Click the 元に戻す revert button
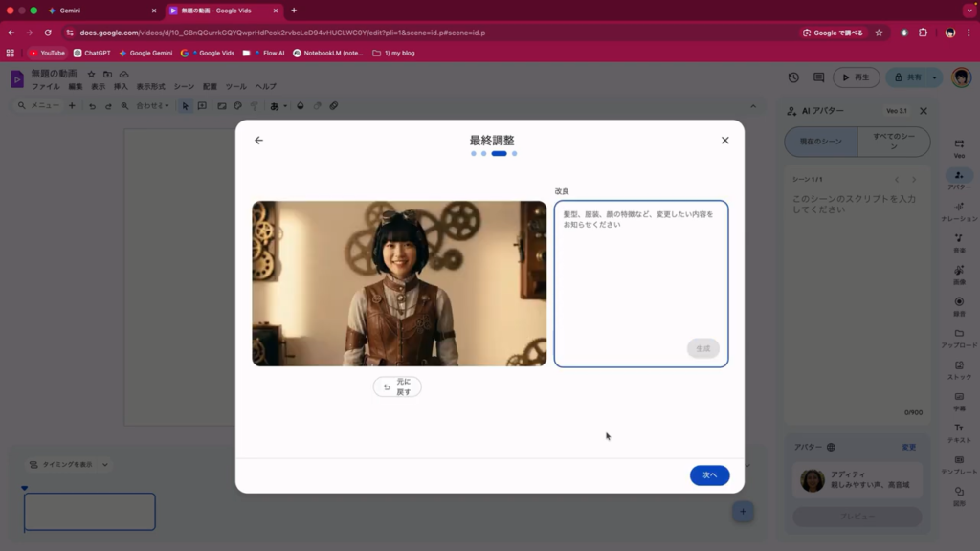Viewport: 980px width, 551px height. pyautogui.click(x=397, y=386)
